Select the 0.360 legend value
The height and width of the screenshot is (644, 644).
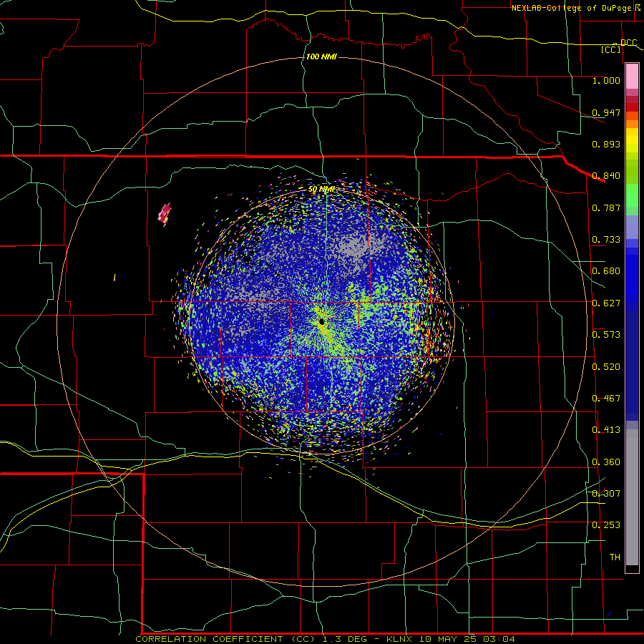coord(606,462)
